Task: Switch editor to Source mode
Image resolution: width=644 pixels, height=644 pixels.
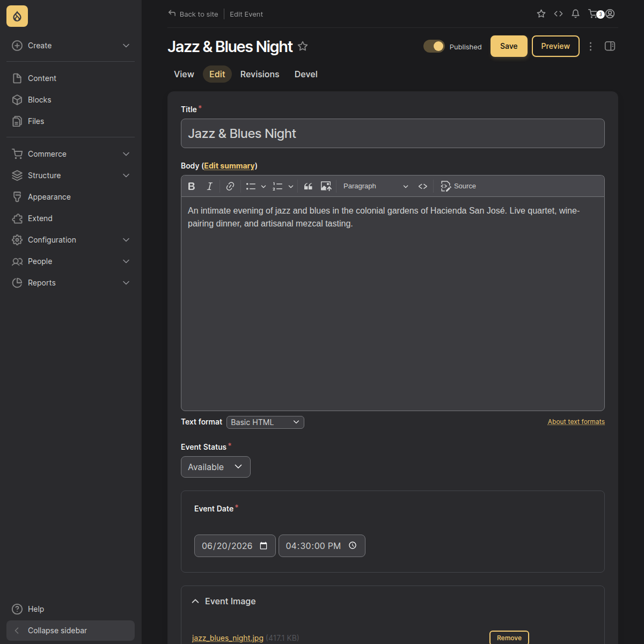Action: coord(458,186)
